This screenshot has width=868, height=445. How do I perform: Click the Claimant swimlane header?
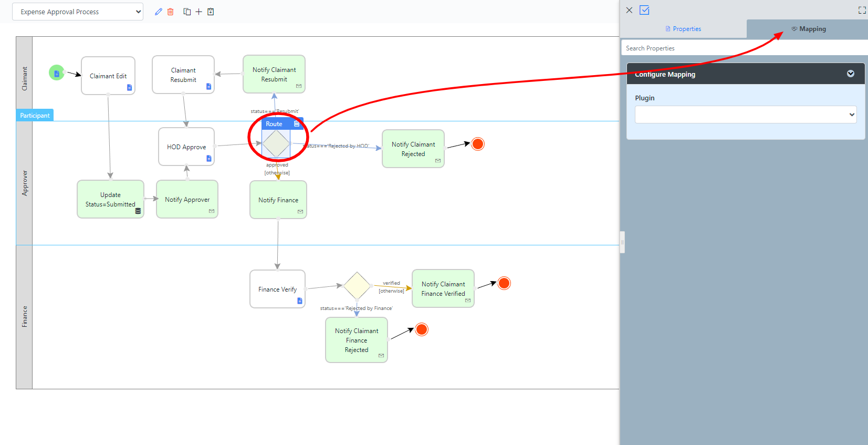click(x=24, y=79)
